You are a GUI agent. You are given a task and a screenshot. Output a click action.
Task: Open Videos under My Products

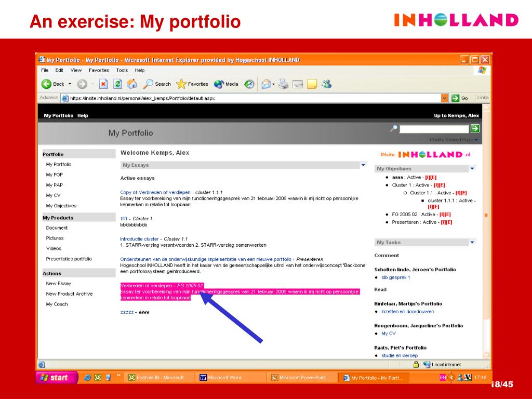[54, 249]
